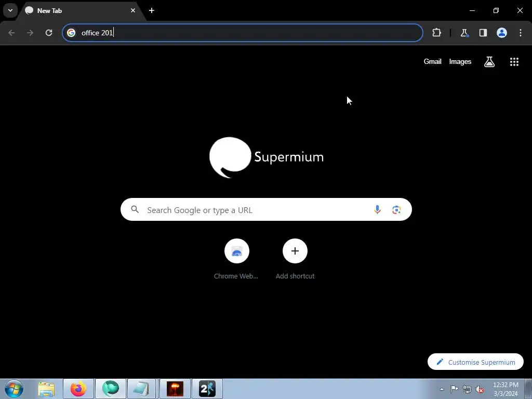Image resolution: width=532 pixels, height=399 pixels.
Task: Open the explosion-image taskbar application
Action: [x=175, y=389]
